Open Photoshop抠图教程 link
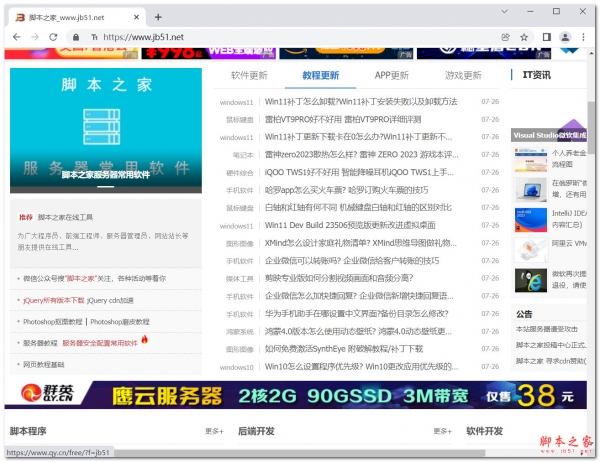The image size is (600, 462). [x=53, y=322]
